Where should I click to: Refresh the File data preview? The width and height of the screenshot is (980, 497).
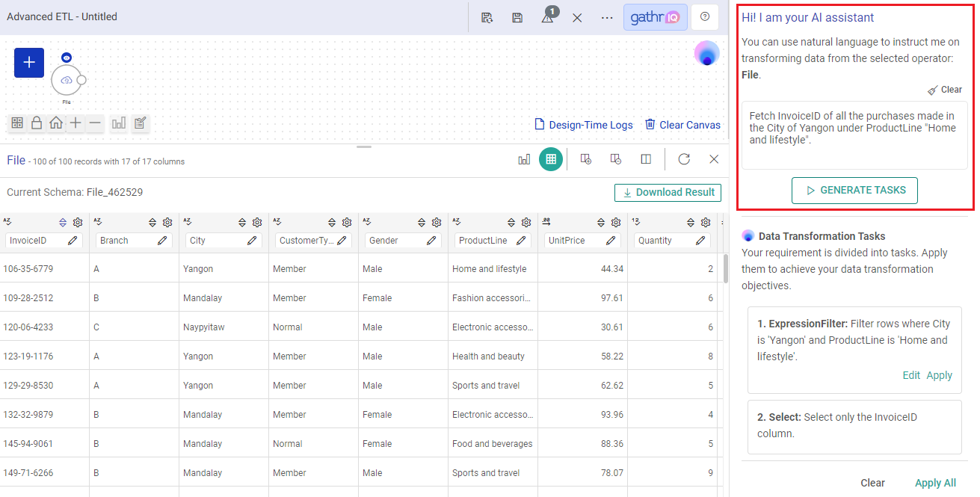(684, 159)
